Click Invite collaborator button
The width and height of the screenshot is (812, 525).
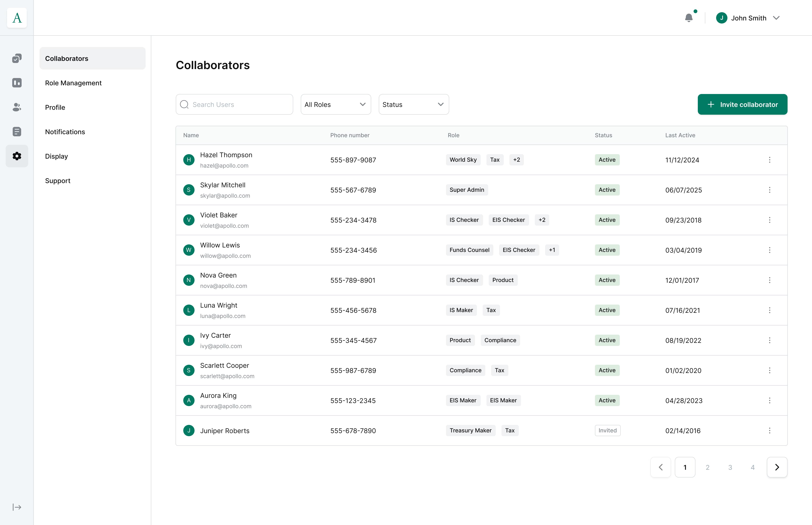point(742,104)
